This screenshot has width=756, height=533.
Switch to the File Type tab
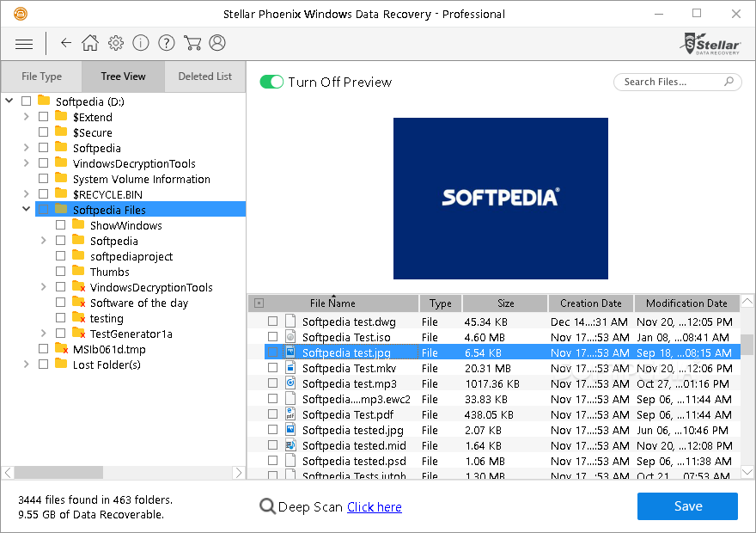click(41, 77)
